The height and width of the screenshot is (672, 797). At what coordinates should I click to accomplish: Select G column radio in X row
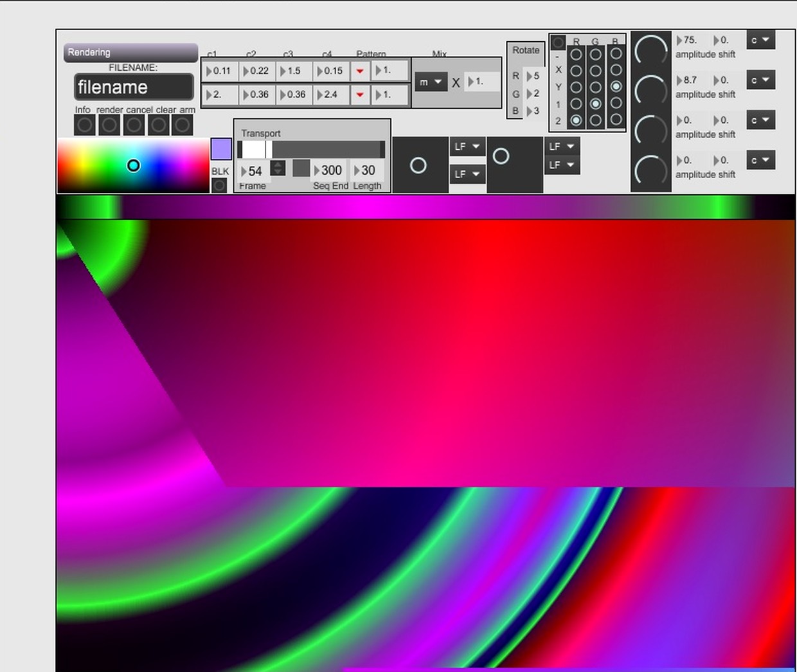(x=596, y=71)
